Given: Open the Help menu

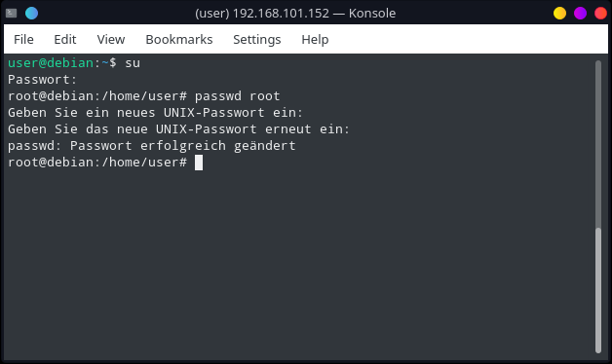Looking at the screenshot, I should point(315,39).
